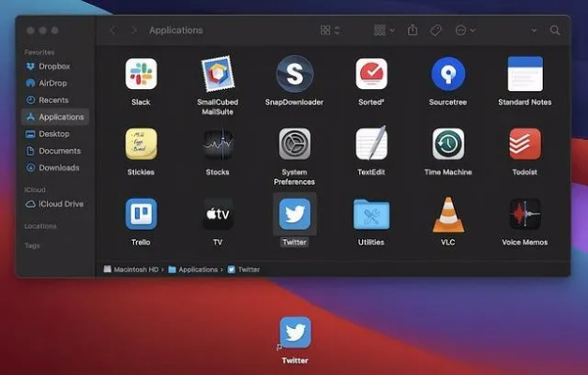The image size is (588, 375).
Task: Open System Preferences
Action: pyautogui.click(x=294, y=144)
